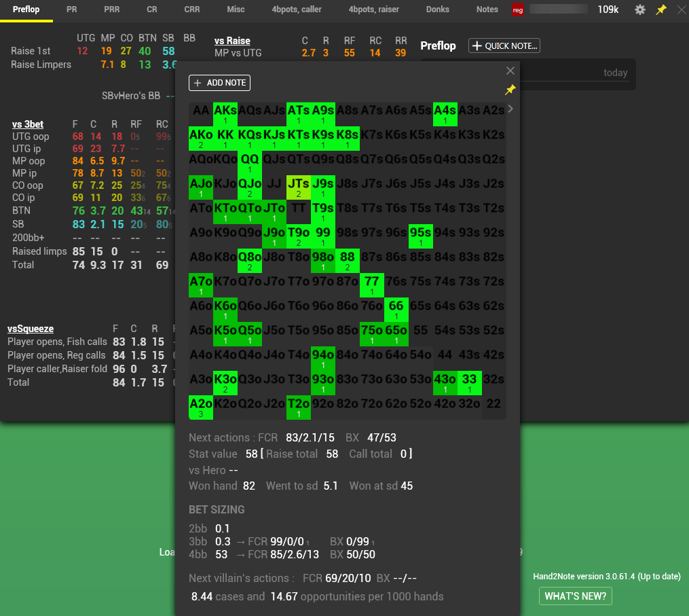The image size is (689, 616).
Task: Pin the popup window with its pin icon
Action: point(510,89)
